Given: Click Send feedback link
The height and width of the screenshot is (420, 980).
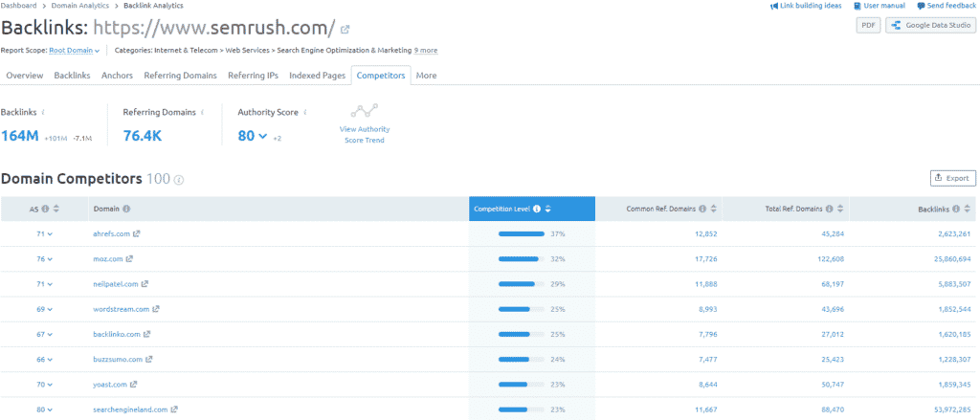Looking at the screenshot, I should coord(947,6).
